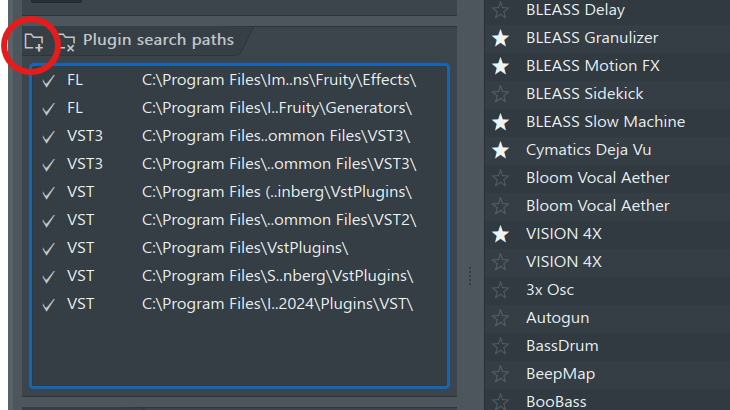The image size is (730, 410).
Task: Select the Autogun plugin name
Action: coord(558,318)
